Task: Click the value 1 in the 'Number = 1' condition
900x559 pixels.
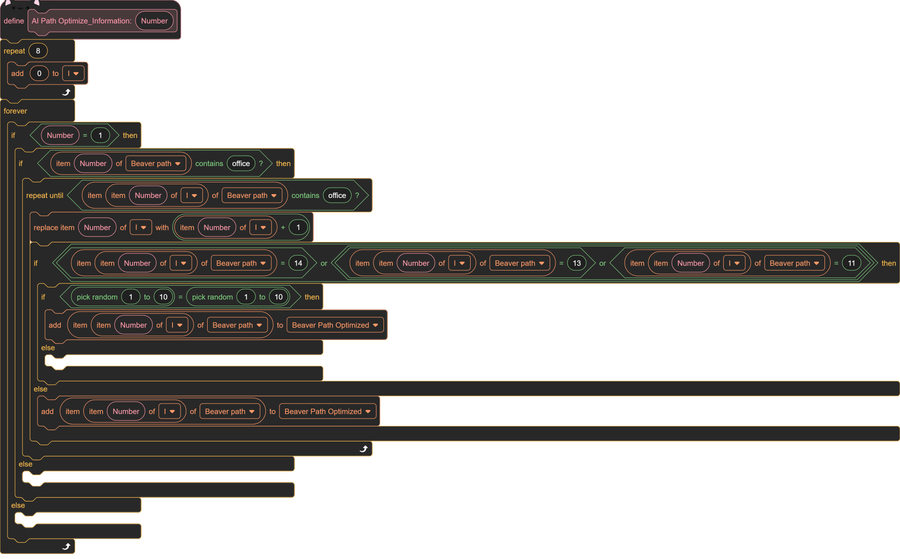Action: pyautogui.click(x=100, y=135)
